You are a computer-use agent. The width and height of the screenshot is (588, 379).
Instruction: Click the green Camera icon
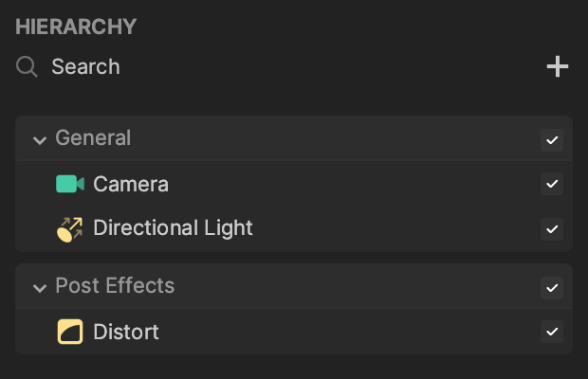click(x=70, y=184)
